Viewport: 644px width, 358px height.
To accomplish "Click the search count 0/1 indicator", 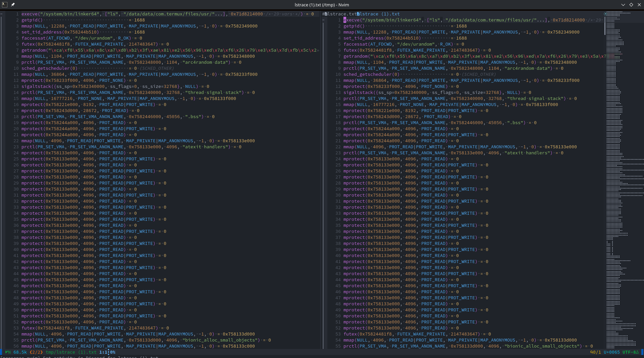I will (x=595, y=352).
